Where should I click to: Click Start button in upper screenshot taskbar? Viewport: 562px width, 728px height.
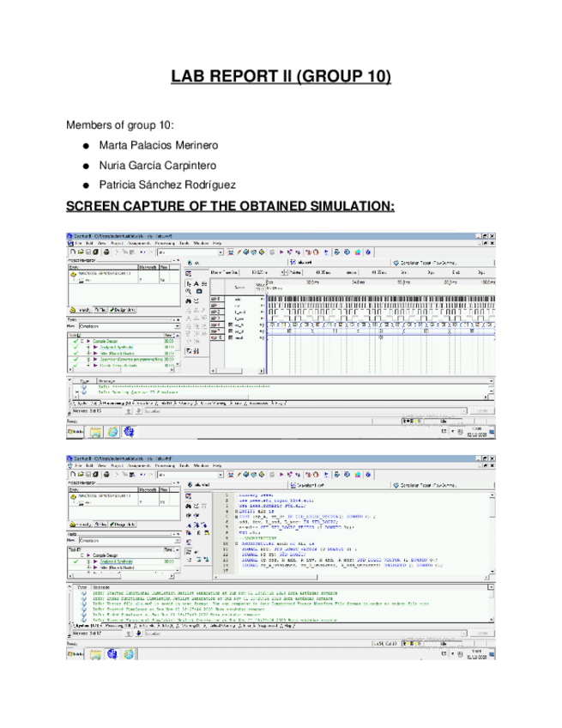click(x=76, y=433)
